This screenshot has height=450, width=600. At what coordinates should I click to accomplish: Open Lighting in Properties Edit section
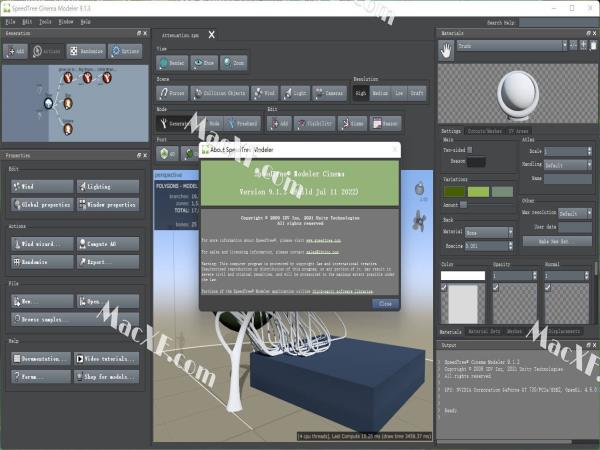point(108,186)
